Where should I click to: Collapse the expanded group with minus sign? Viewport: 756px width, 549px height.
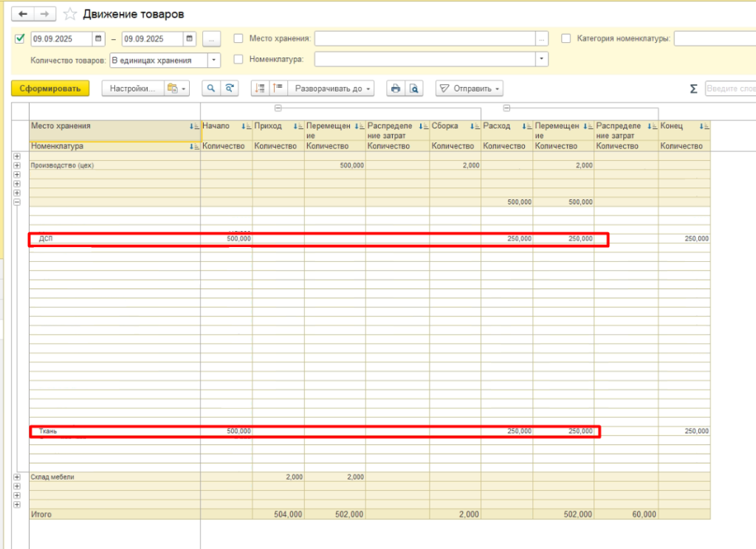(x=17, y=202)
